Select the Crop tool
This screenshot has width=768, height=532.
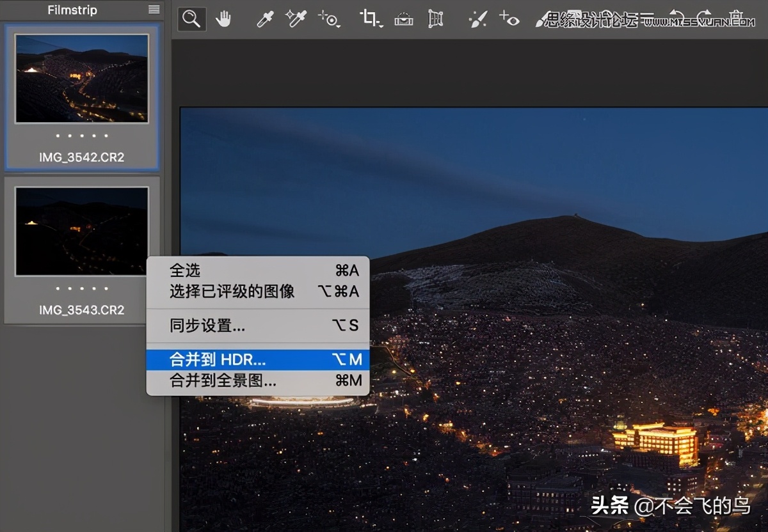pyautogui.click(x=368, y=19)
